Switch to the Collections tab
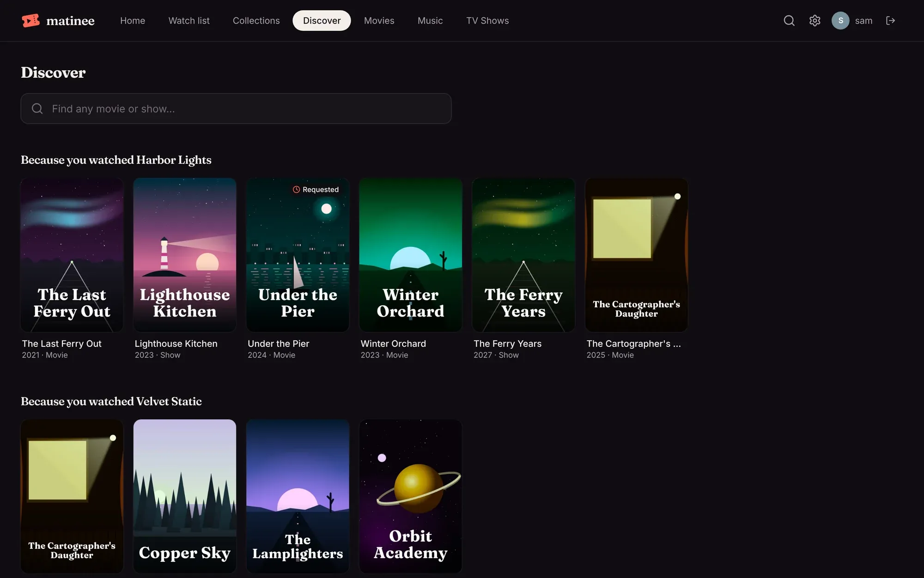Image resolution: width=924 pixels, height=578 pixels. tap(256, 20)
